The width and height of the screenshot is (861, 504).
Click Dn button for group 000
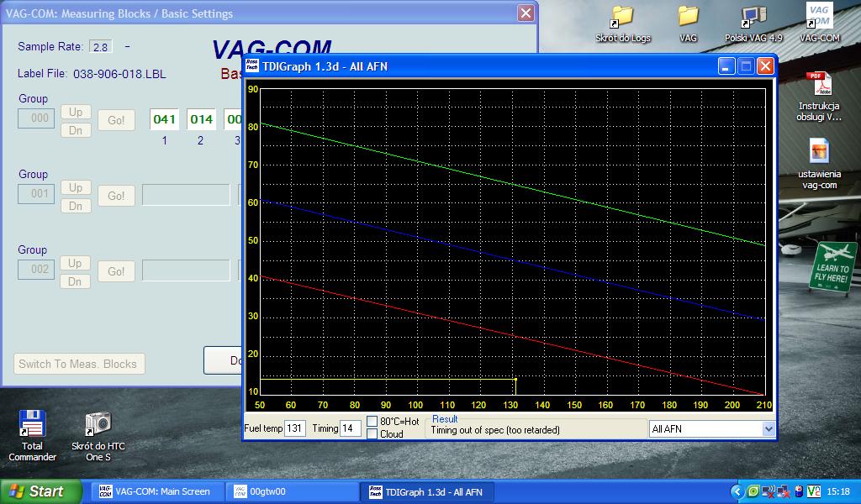[76, 130]
